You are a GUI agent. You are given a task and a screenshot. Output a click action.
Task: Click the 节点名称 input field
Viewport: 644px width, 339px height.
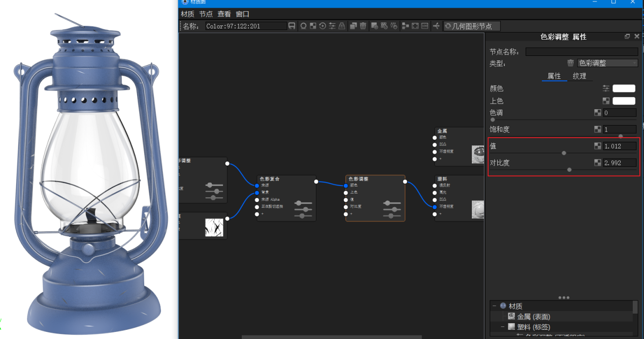point(582,52)
